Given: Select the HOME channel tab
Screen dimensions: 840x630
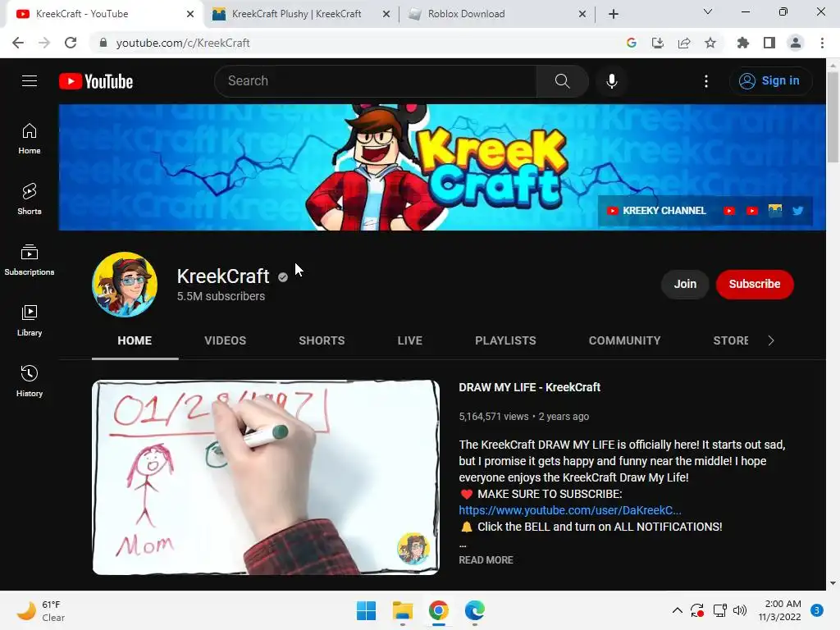Looking at the screenshot, I should point(135,340).
